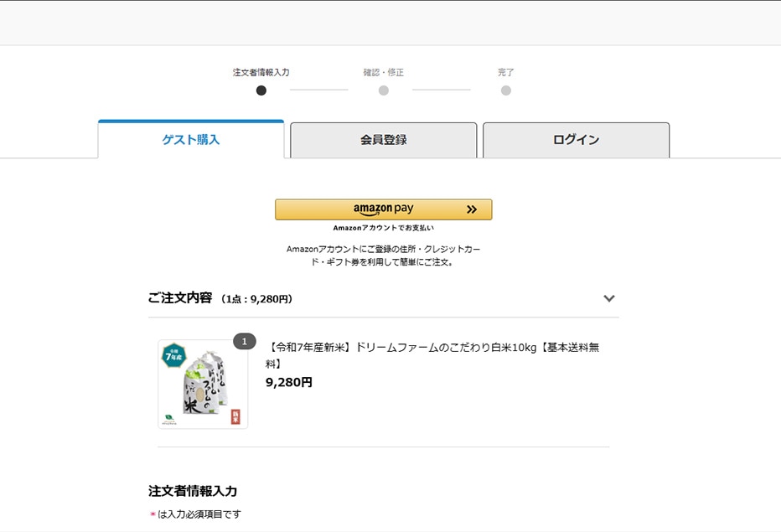Open the 会員登録 tab
781x532 pixels.
383,140
